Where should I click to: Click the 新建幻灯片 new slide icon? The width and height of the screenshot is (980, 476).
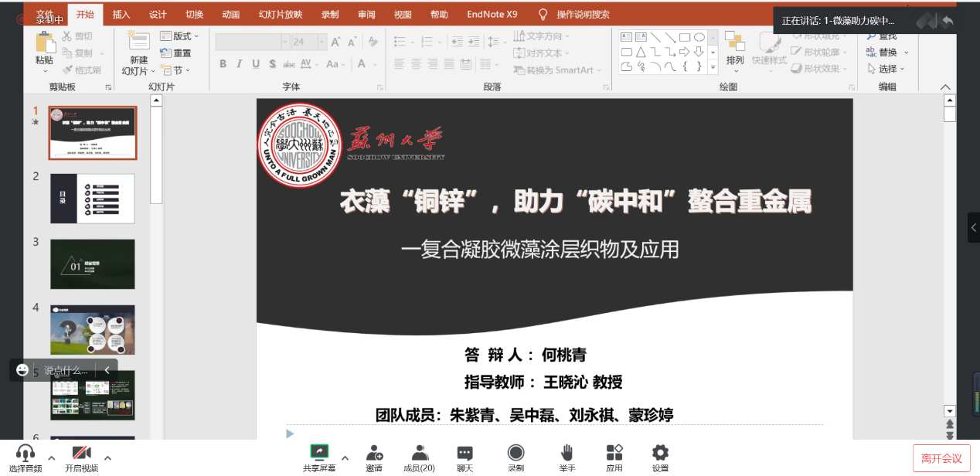(x=139, y=44)
